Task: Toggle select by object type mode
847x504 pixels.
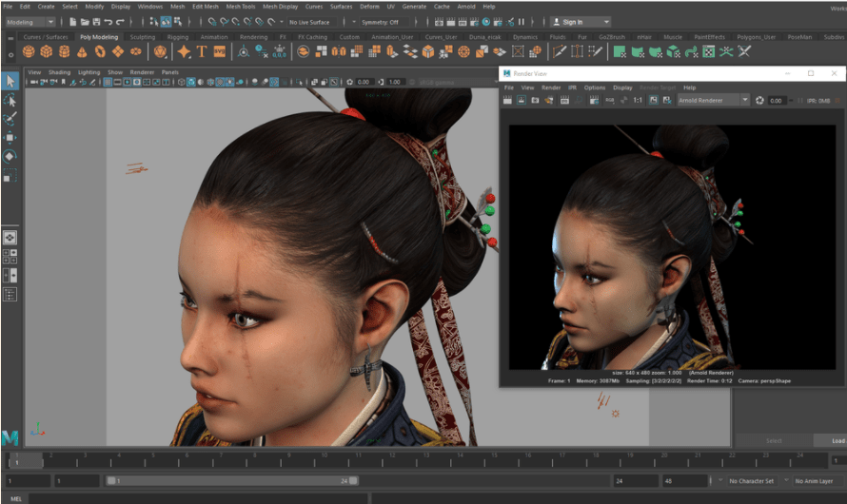Action: coord(166,22)
